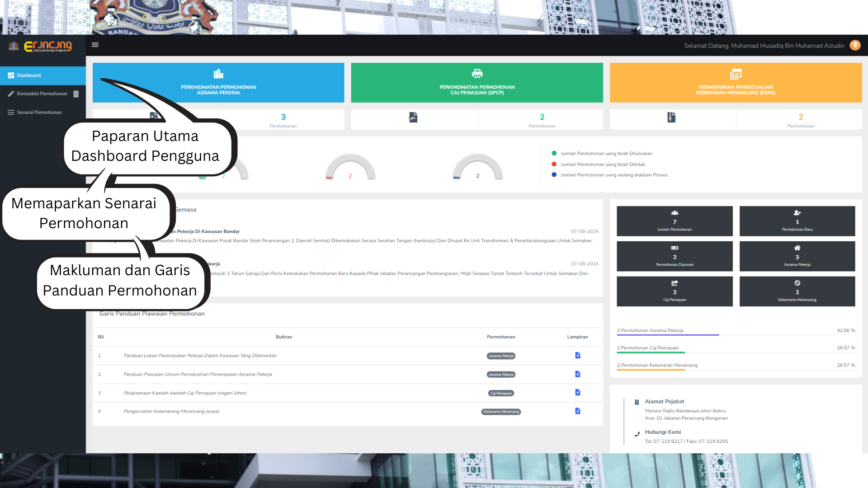Open Senarai Permohonan in the sidebar
This screenshot has height=488, width=868.
tap(39, 113)
